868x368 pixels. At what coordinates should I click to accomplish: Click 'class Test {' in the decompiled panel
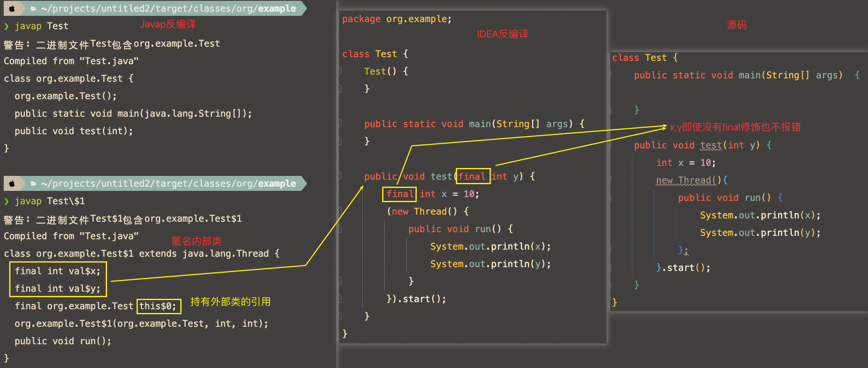[x=375, y=54]
